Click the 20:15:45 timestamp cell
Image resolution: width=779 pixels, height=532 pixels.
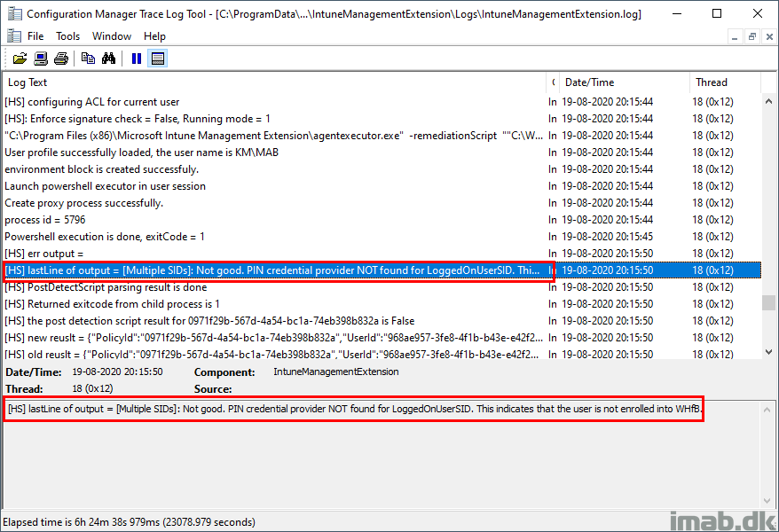pos(607,237)
